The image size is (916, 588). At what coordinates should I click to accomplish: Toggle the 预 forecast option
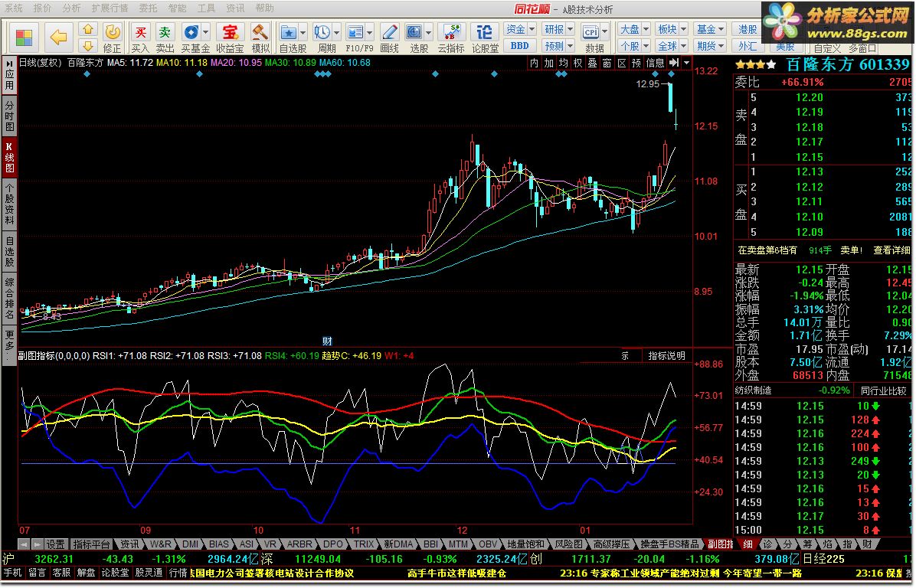pos(636,63)
